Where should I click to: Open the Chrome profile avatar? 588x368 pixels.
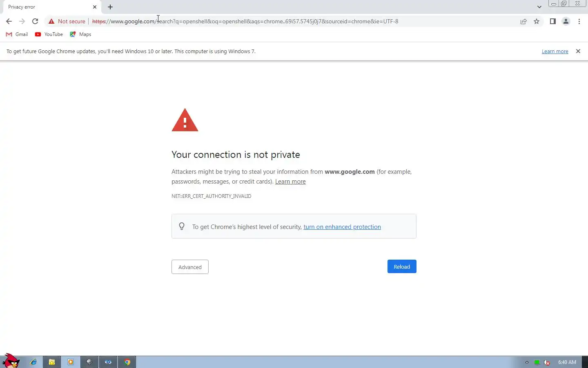pos(566,21)
